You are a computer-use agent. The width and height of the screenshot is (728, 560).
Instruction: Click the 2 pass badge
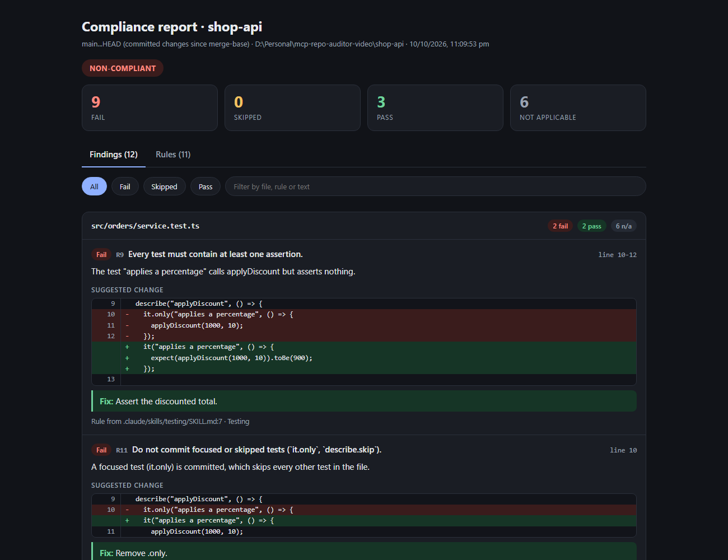pyautogui.click(x=591, y=226)
